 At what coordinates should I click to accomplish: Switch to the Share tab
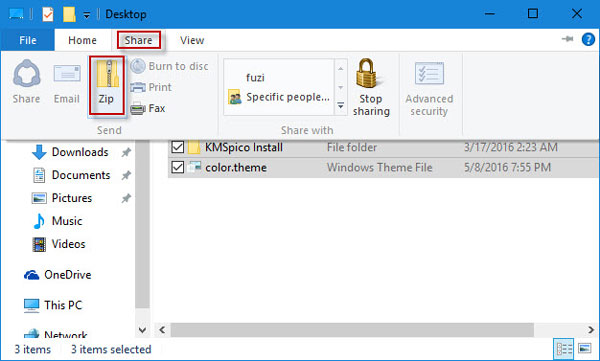pos(139,40)
